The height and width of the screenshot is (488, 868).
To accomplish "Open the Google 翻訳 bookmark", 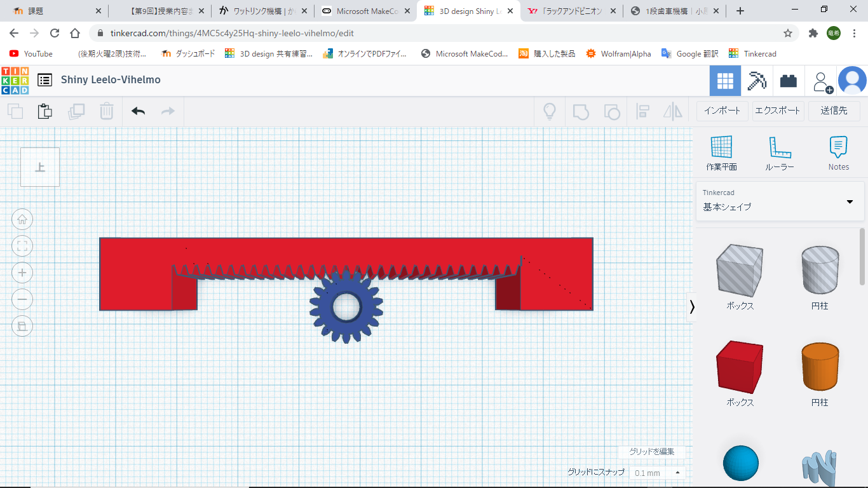I will pyautogui.click(x=689, y=54).
